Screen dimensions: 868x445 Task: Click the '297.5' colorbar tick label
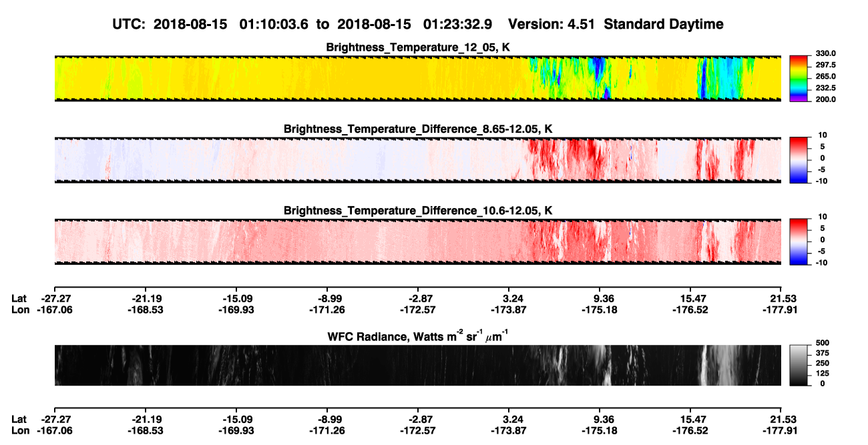tap(826, 65)
